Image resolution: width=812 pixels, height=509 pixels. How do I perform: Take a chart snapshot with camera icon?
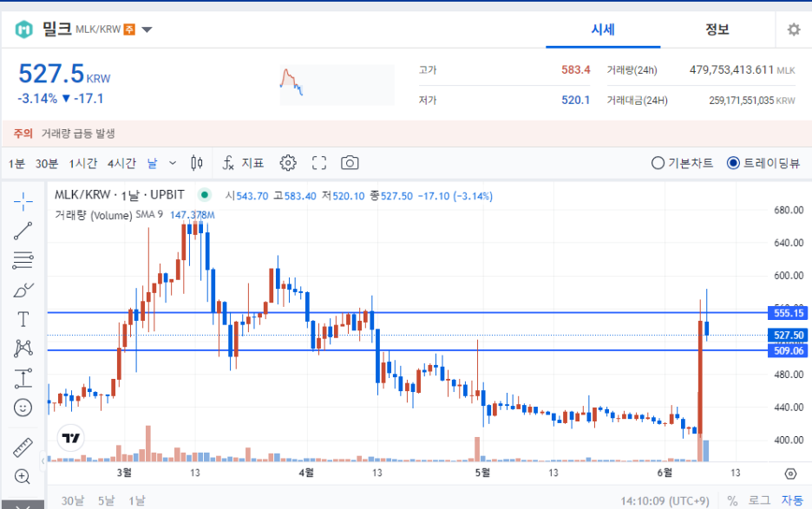pos(350,163)
